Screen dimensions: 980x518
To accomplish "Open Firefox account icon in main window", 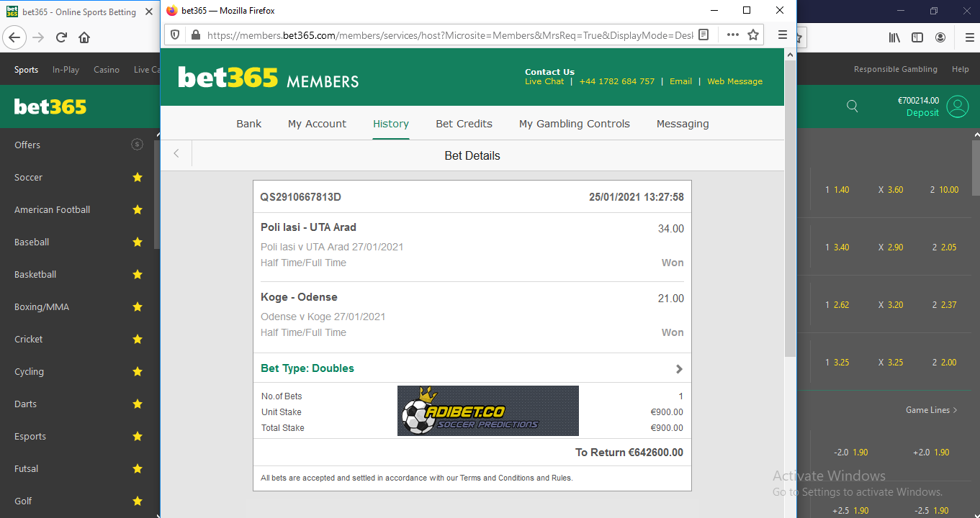I will point(940,37).
